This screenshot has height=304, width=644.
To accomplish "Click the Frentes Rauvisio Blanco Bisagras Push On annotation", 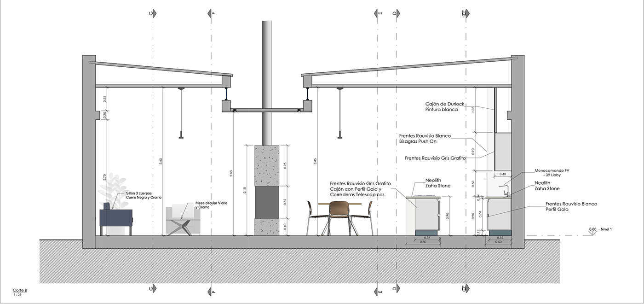I will pos(425,139).
